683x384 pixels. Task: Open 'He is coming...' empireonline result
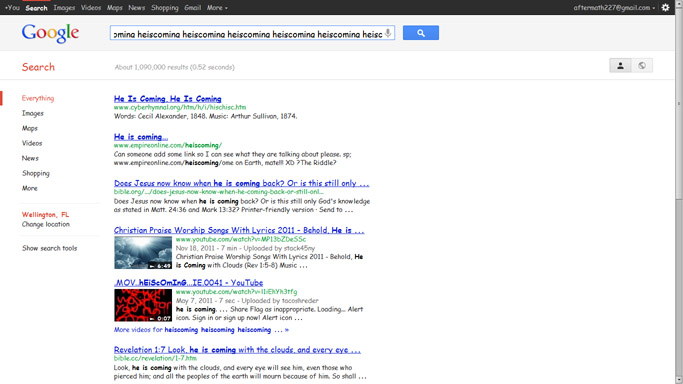(141, 137)
